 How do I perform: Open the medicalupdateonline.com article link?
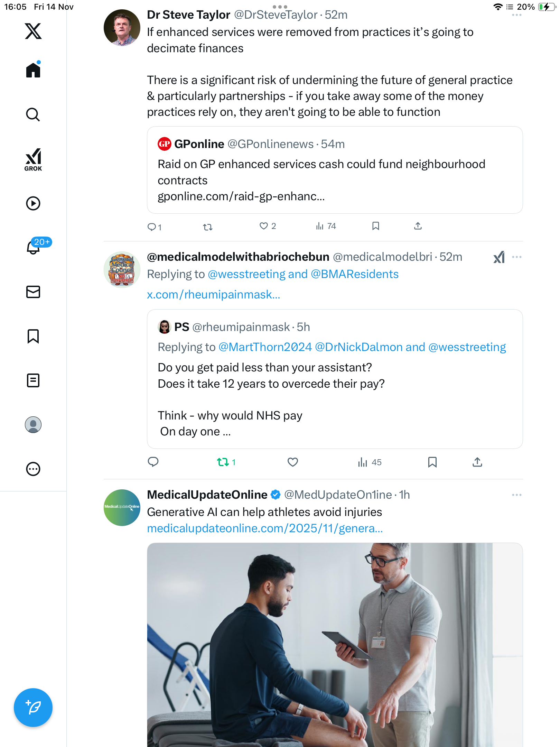pyautogui.click(x=265, y=528)
